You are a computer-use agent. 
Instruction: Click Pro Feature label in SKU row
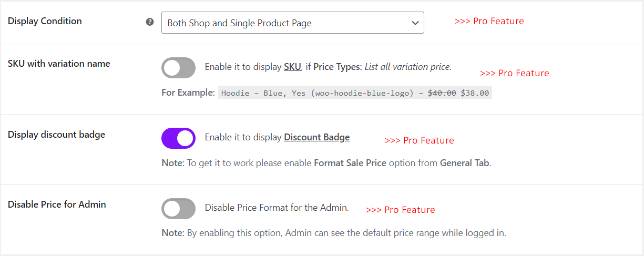pos(515,73)
